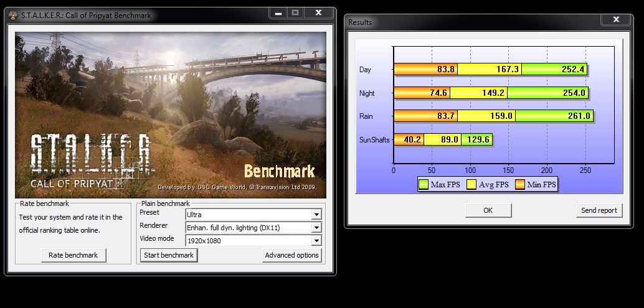The height and width of the screenshot is (308, 644).
Task: Minimize the Call of Pripyat Benchmark window
Action: point(278,12)
